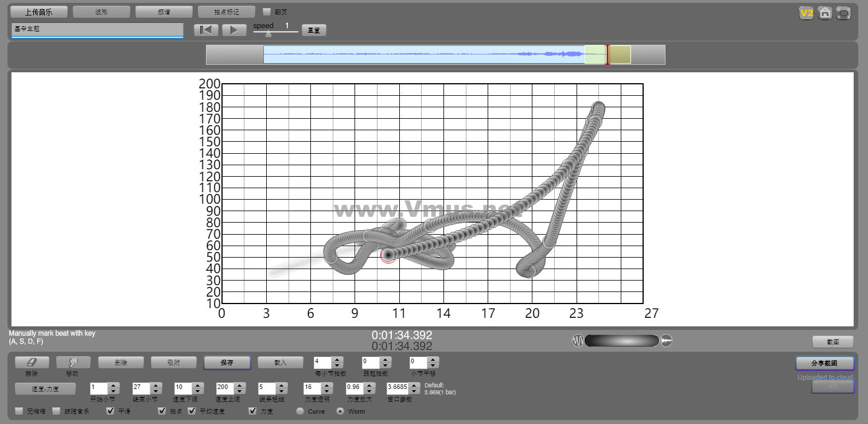Click the 保存 save button
Image resolution: width=868 pixels, height=424 pixels.
coord(227,363)
